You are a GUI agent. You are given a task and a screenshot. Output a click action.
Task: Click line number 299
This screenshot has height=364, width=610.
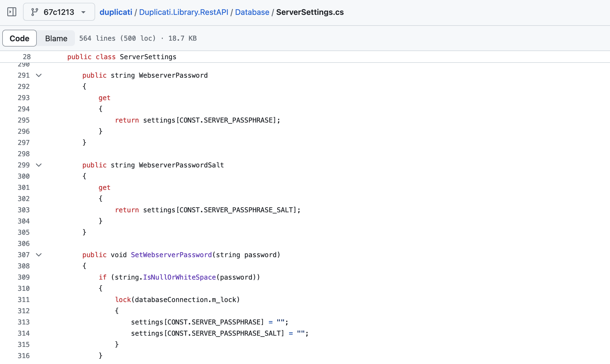(24, 165)
